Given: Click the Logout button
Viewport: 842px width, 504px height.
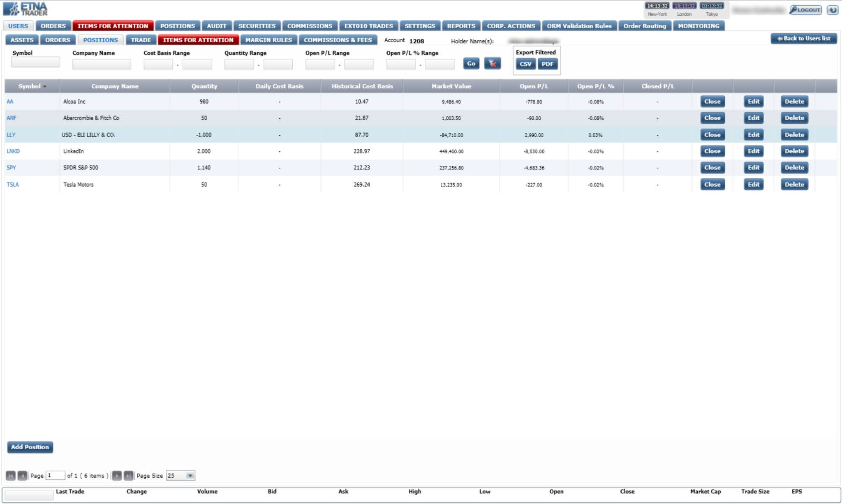Looking at the screenshot, I should [x=805, y=10].
